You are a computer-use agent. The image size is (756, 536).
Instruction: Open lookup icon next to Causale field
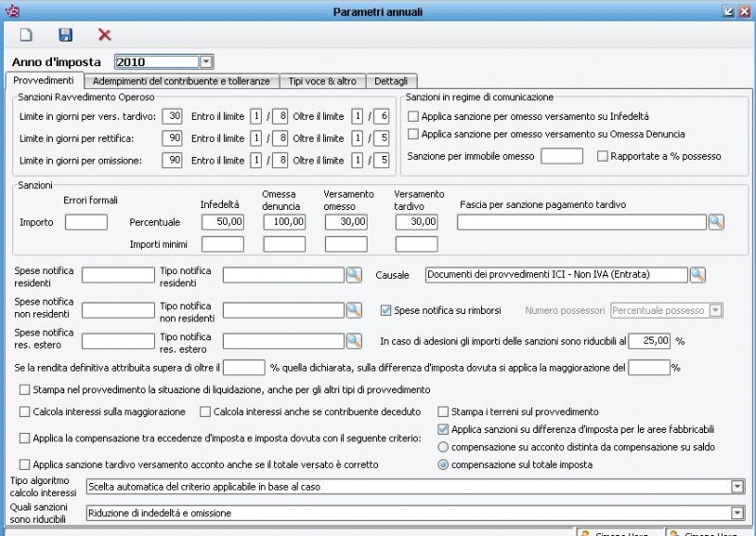697,275
